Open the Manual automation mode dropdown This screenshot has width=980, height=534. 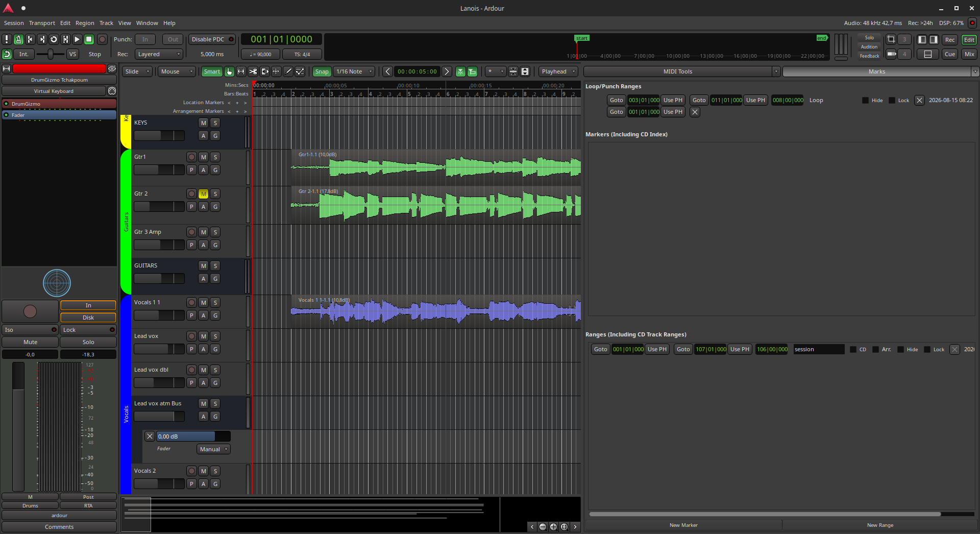click(213, 449)
